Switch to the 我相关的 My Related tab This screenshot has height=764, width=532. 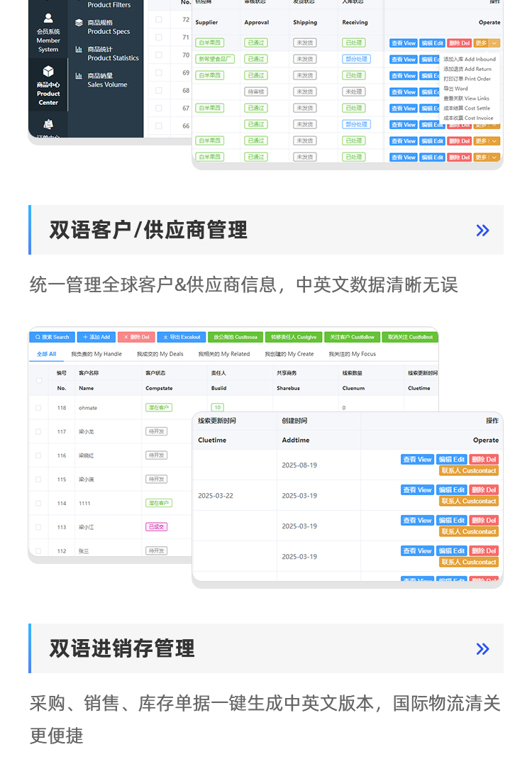[x=223, y=354]
